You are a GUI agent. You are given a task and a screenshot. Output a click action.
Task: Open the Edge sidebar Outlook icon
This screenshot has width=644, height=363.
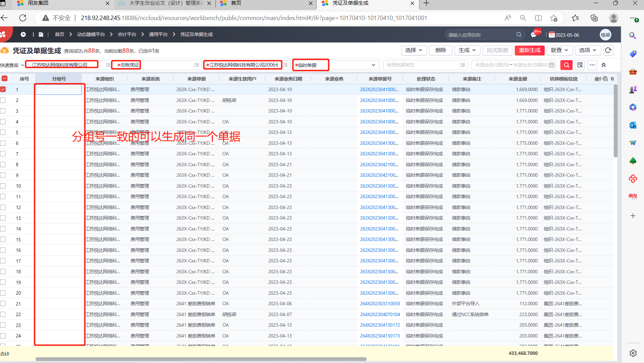click(633, 125)
